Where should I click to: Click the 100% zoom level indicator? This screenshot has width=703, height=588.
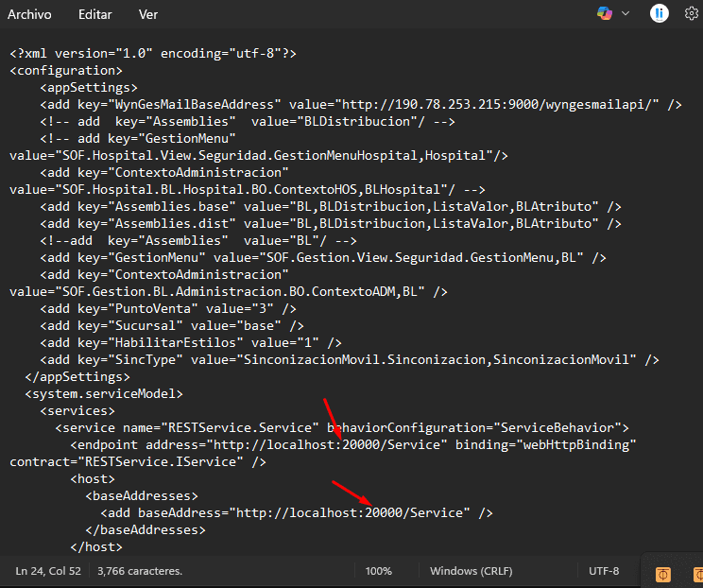click(x=378, y=571)
